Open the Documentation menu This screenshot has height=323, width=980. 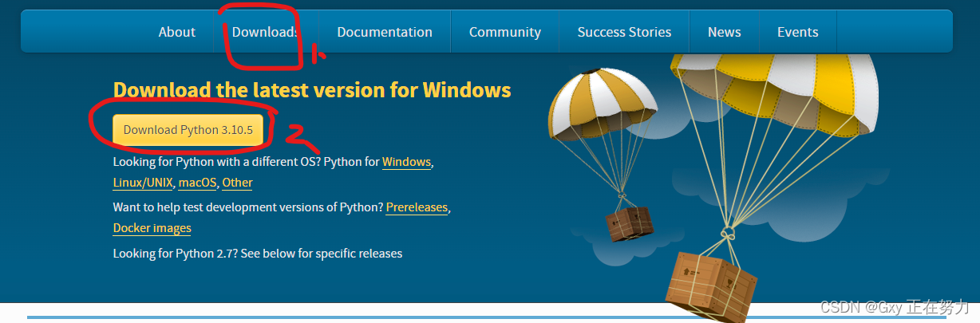(385, 32)
